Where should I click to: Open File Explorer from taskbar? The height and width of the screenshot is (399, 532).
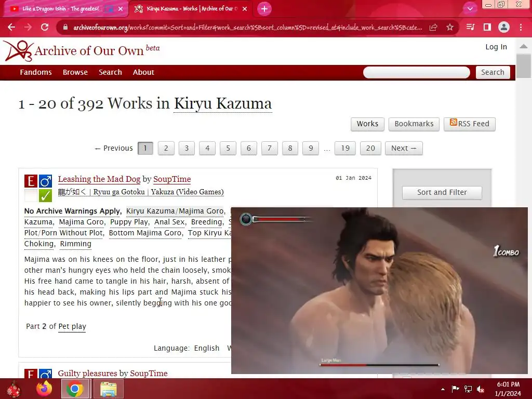[108, 389]
